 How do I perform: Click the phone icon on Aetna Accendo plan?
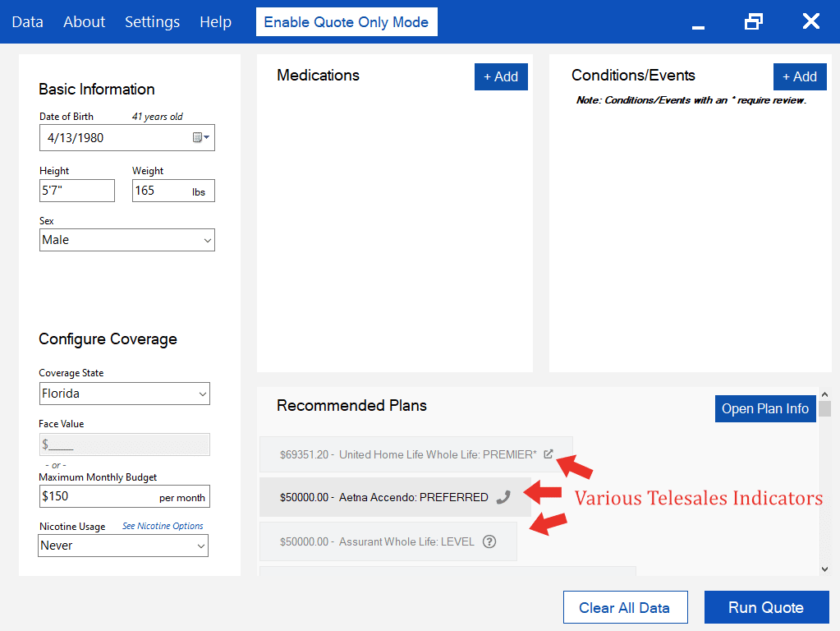[503, 497]
